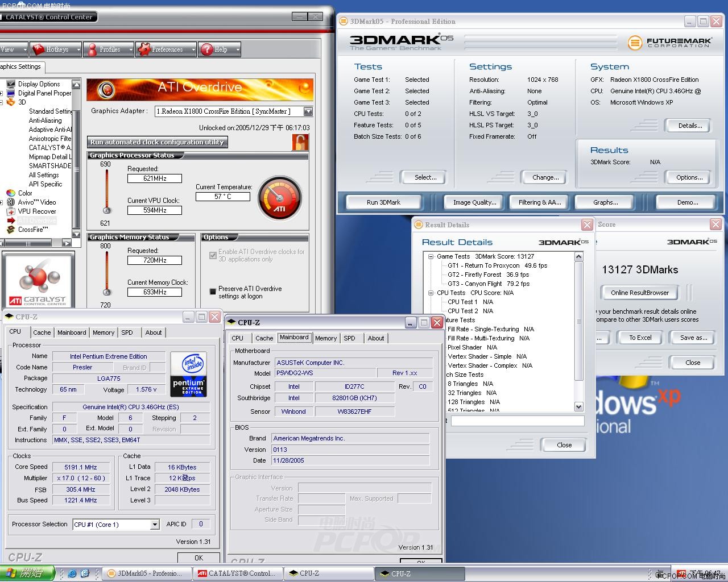Collapse the CPU Tests node in Result Details
The height and width of the screenshot is (582, 728).
431,293
